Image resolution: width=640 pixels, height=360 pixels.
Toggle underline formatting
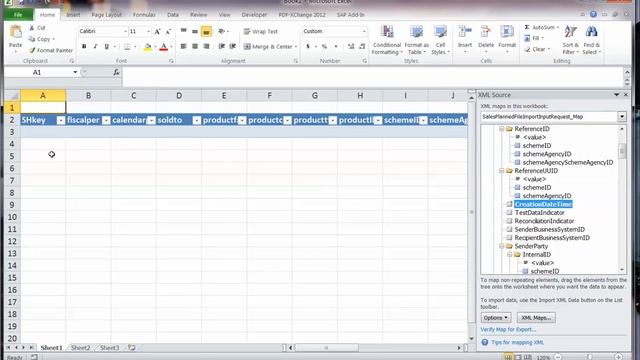107,47
